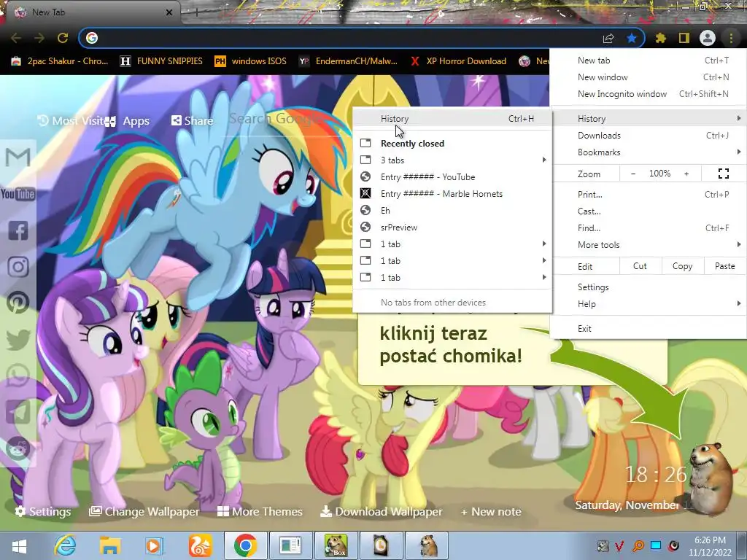Image resolution: width=747 pixels, height=560 pixels.
Task: Click Copy in the Edit row
Action: (x=682, y=266)
